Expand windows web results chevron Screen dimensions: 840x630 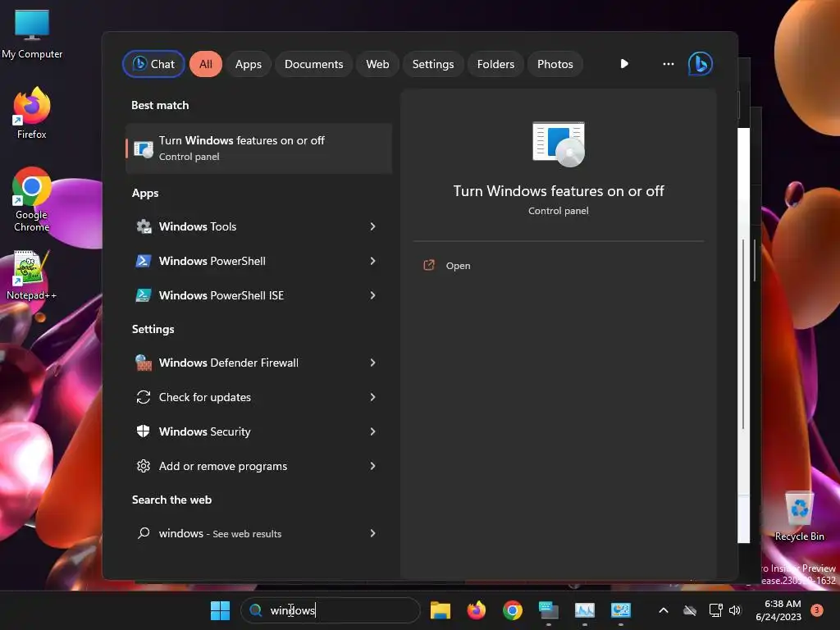[372, 533]
